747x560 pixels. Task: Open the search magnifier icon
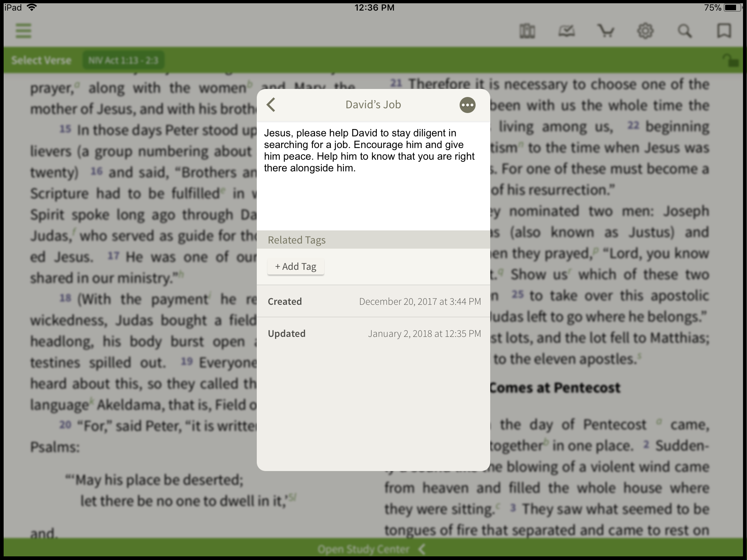pos(685,31)
